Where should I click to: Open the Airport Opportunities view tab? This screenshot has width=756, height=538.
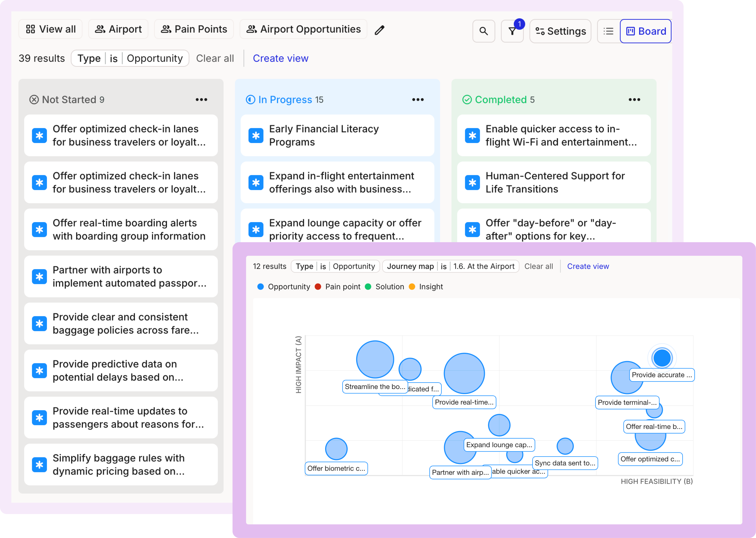(303, 29)
